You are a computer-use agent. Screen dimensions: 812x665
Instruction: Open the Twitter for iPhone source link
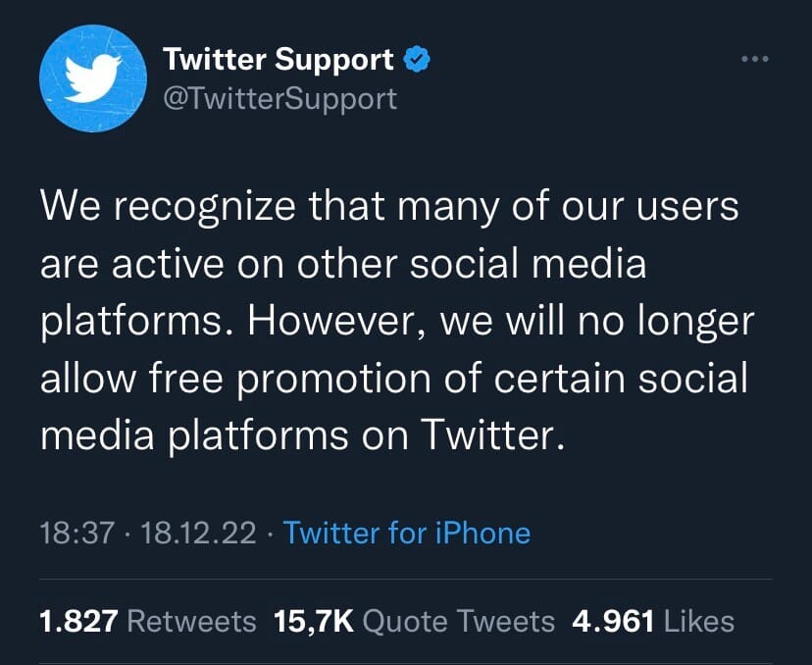[407, 533]
